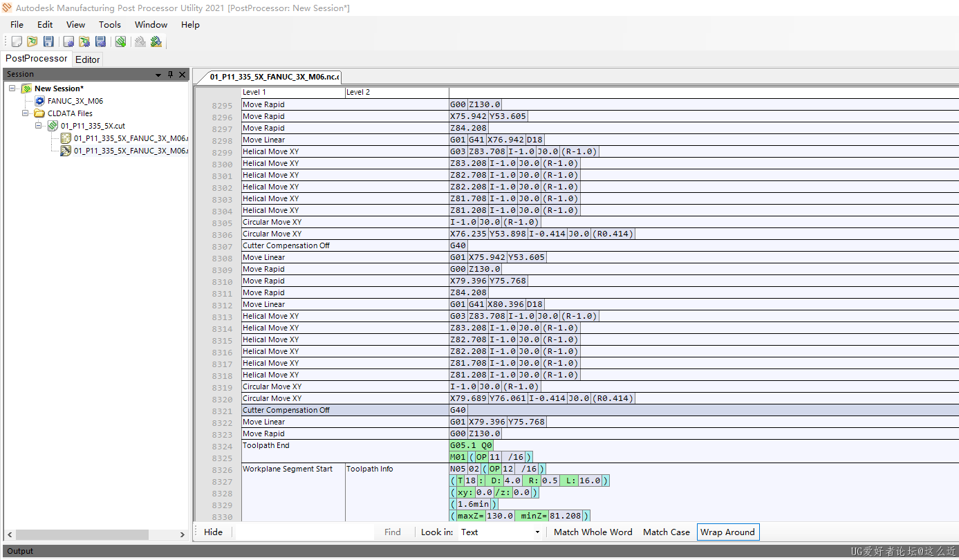Select the NC output file with grid icon

point(66,138)
